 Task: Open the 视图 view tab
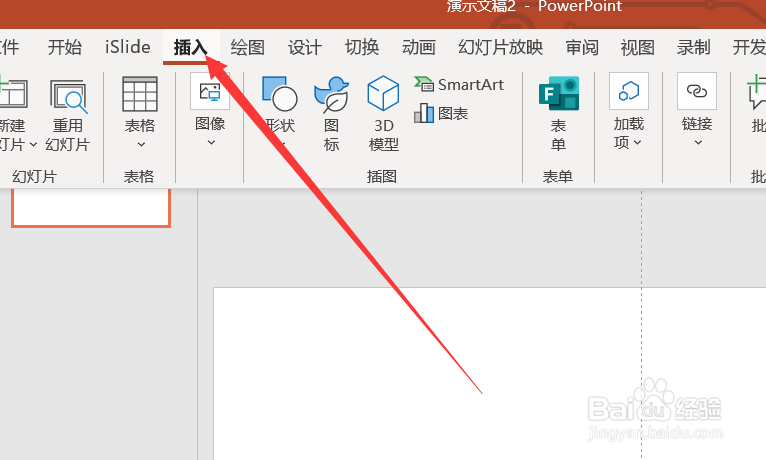click(x=638, y=47)
